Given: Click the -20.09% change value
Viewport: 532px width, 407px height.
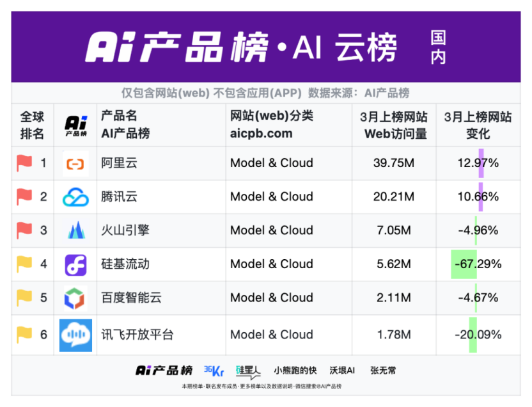Looking at the screenshot, I should coord(478,335).
